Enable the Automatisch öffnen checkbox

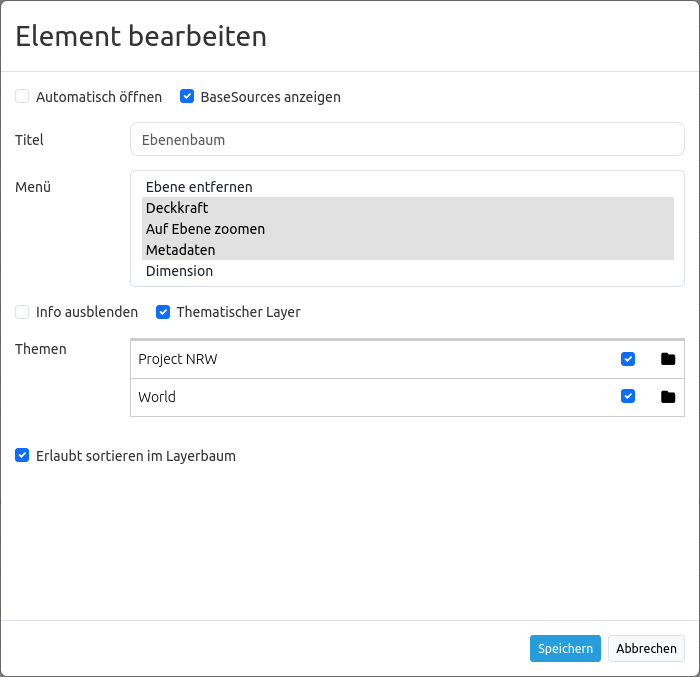(22, 97)
